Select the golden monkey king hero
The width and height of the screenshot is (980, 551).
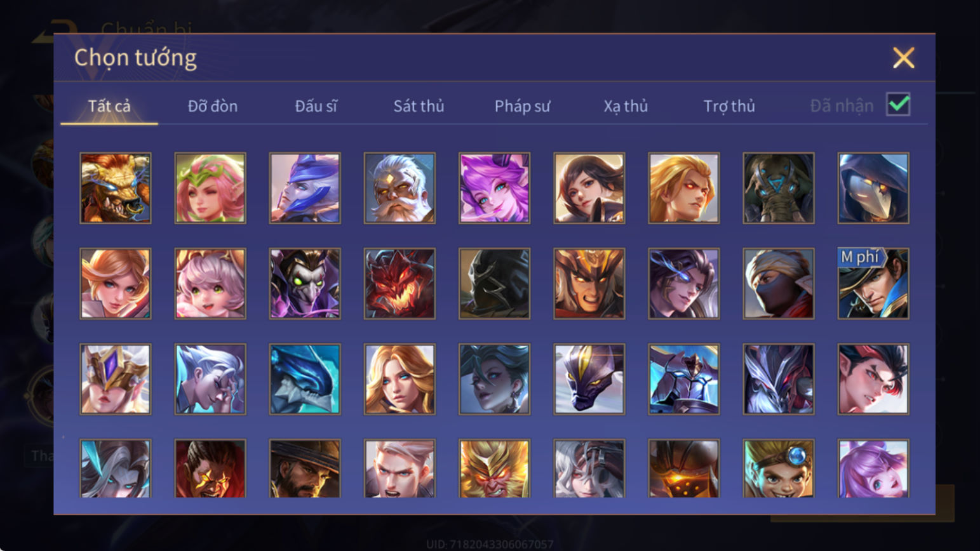coord(494,468)
